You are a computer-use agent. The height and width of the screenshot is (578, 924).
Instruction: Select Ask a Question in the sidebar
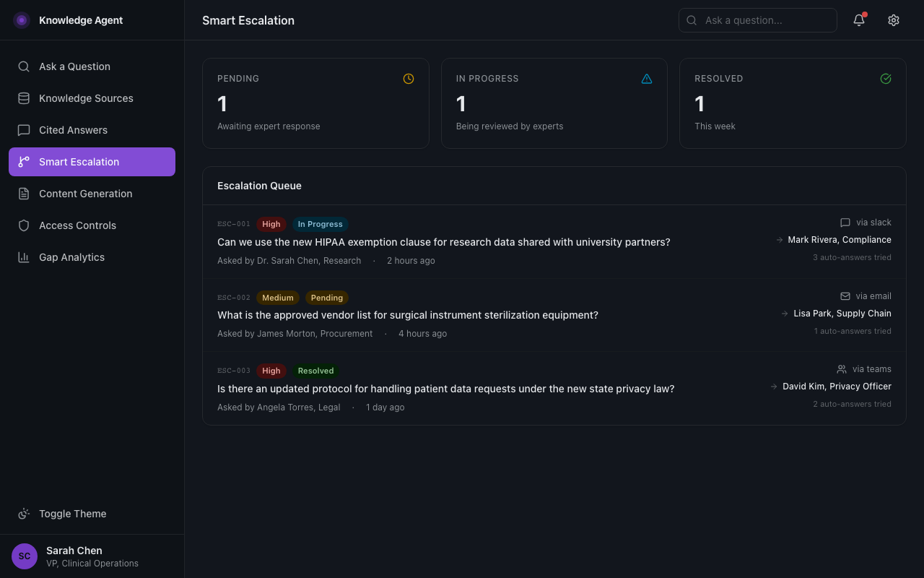tap(74, 66)
